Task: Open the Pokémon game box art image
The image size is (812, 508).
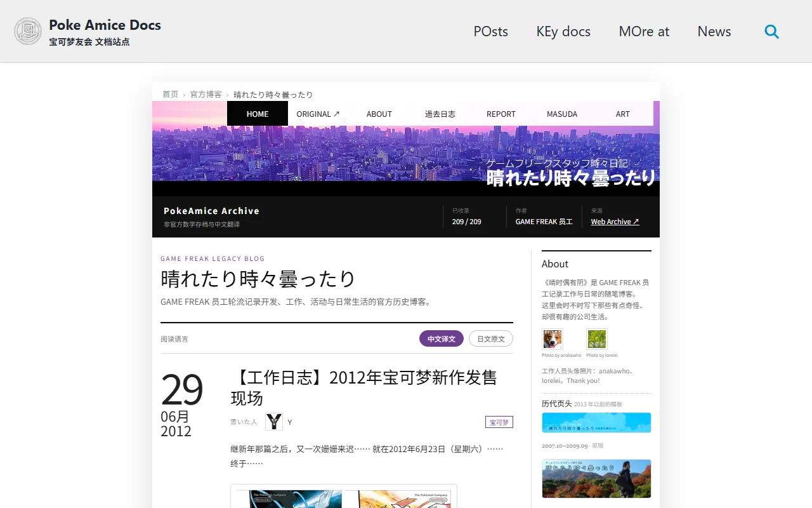Action: (343, 498)
